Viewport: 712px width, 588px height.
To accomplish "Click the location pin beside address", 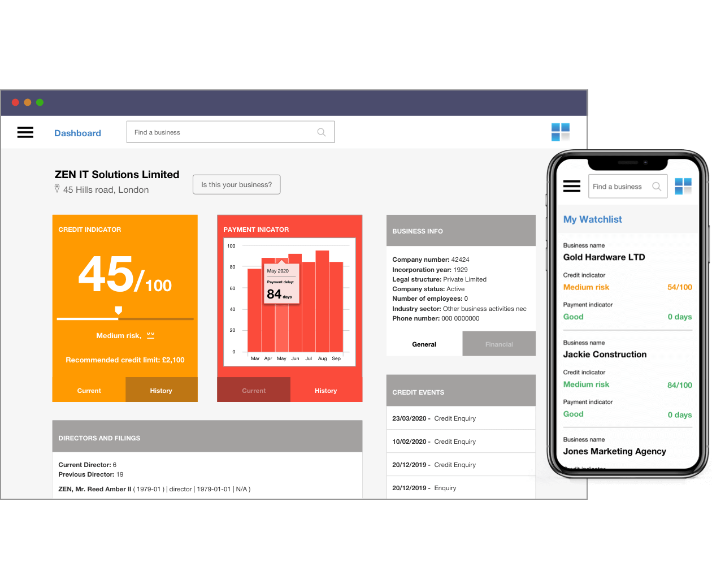I will pyautogui.click(x=57, y=189).
